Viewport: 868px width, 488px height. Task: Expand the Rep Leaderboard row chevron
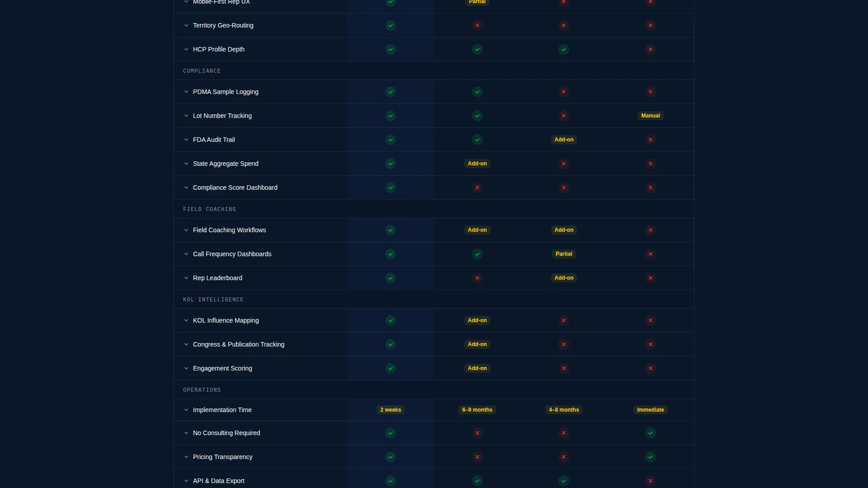186,278
